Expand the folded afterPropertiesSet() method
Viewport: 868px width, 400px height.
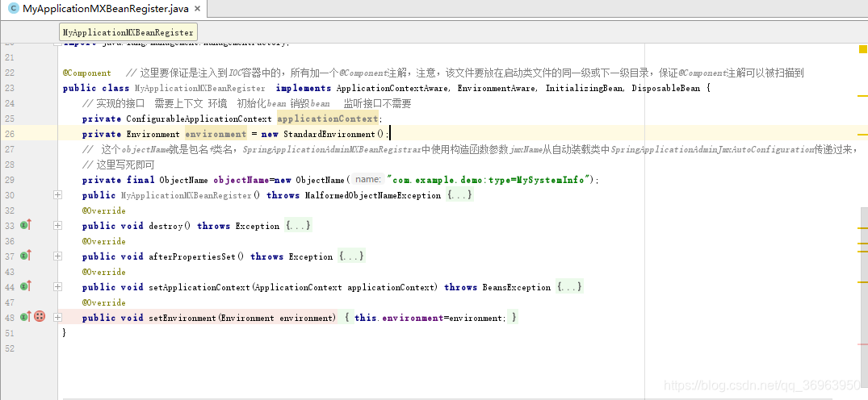click(57, 256)
